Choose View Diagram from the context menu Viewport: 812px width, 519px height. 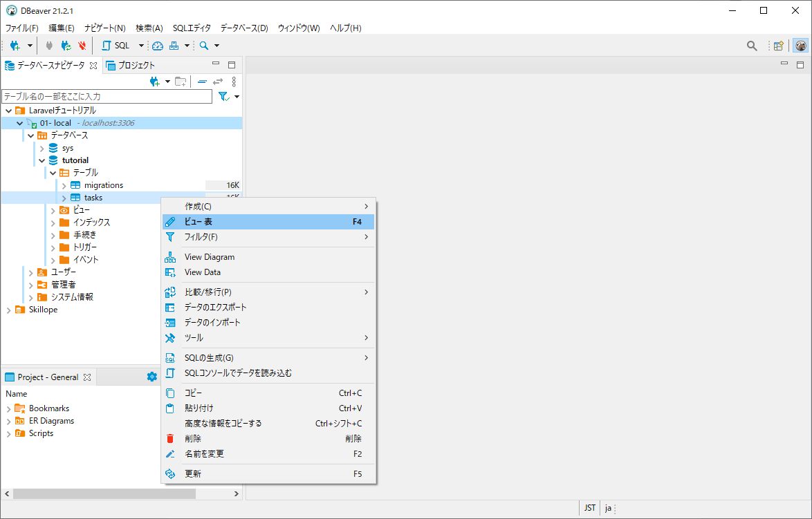click(x=268, y=257)
